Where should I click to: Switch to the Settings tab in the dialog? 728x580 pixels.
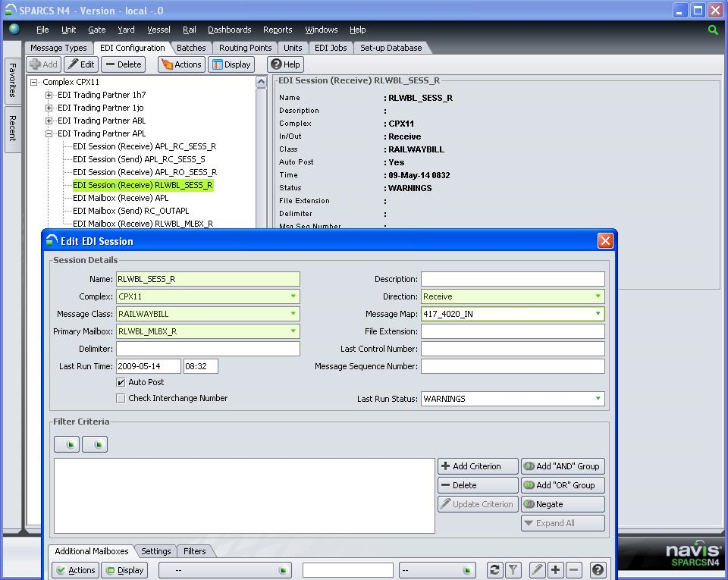tap(156, 551)
